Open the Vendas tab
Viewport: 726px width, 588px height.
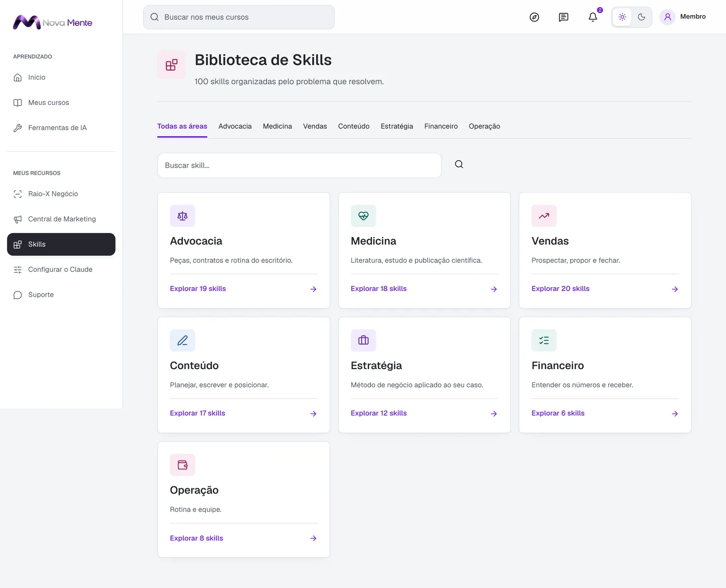315,126
